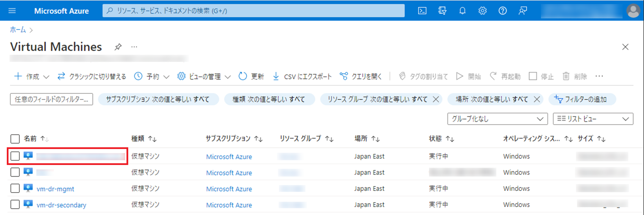This screenshot has width=644, height=215.
Task: Check the box for vm-dr-secondary row
Action: pos(15,204)
